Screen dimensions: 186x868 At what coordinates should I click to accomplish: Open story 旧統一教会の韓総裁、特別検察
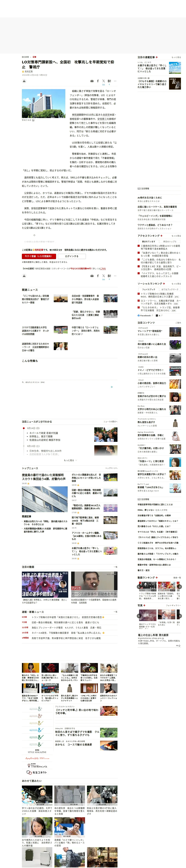coord(86,493)
